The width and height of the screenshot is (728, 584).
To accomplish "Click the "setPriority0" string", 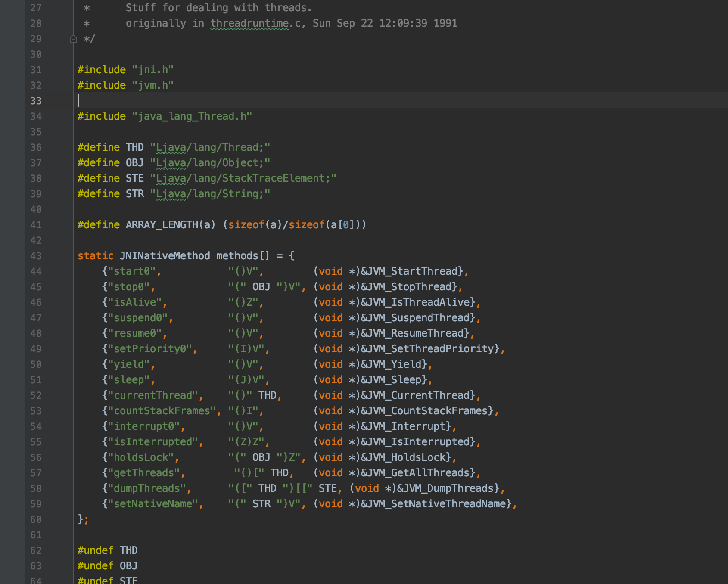I will pos(150,349).
